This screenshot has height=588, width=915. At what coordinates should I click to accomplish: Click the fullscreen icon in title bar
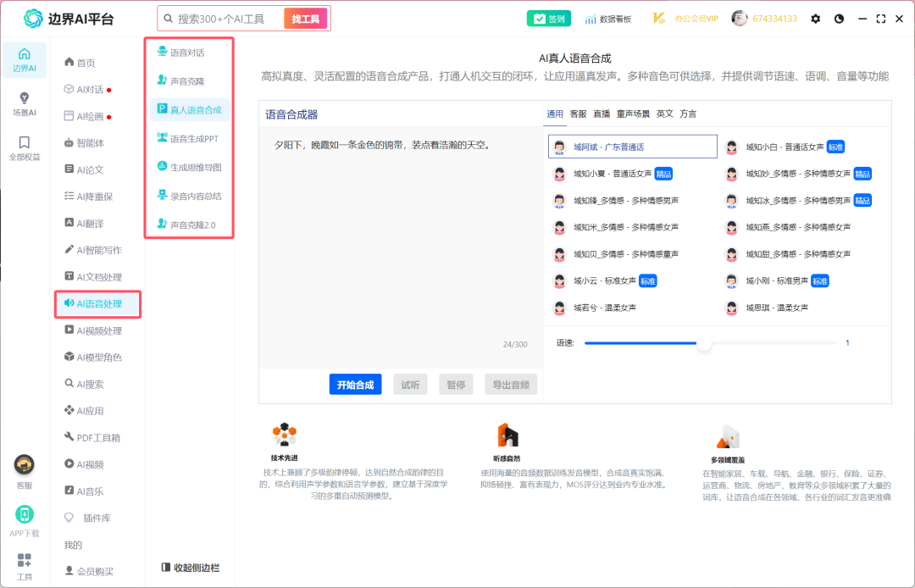(x=880, y=19)
